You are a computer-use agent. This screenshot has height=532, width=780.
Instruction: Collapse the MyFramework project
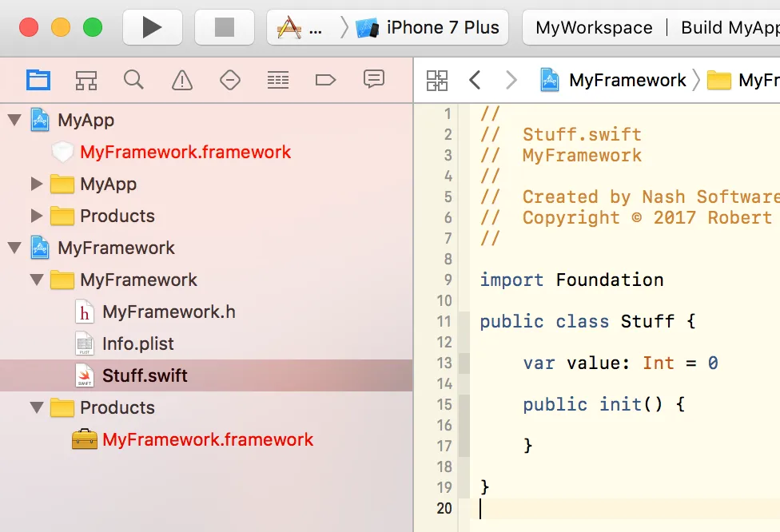tap(15, 248)
